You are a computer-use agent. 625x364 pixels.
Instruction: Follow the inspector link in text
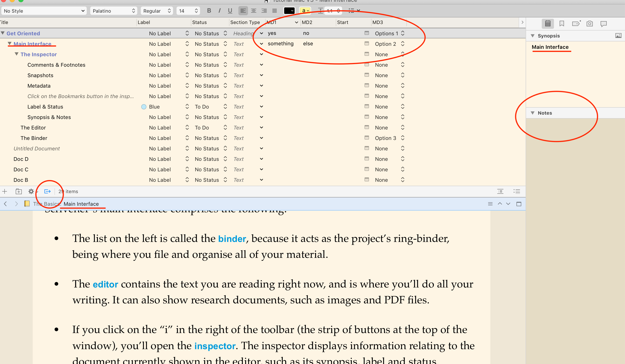click(215, 346)
